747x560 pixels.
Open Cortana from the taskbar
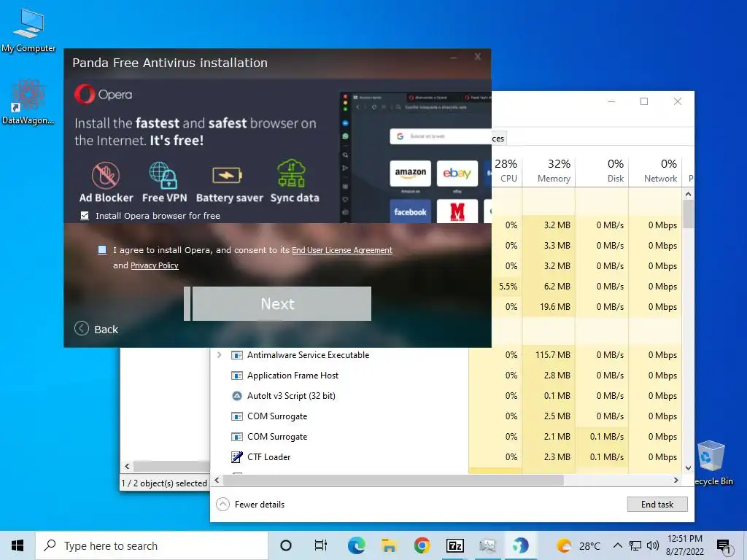pyautogui.click(x=286, y=545)
